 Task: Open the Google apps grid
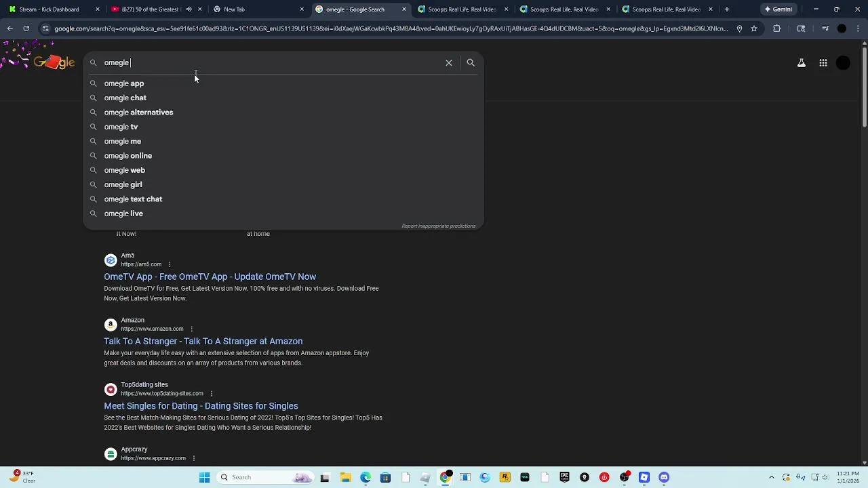click(x=823, y=63)
